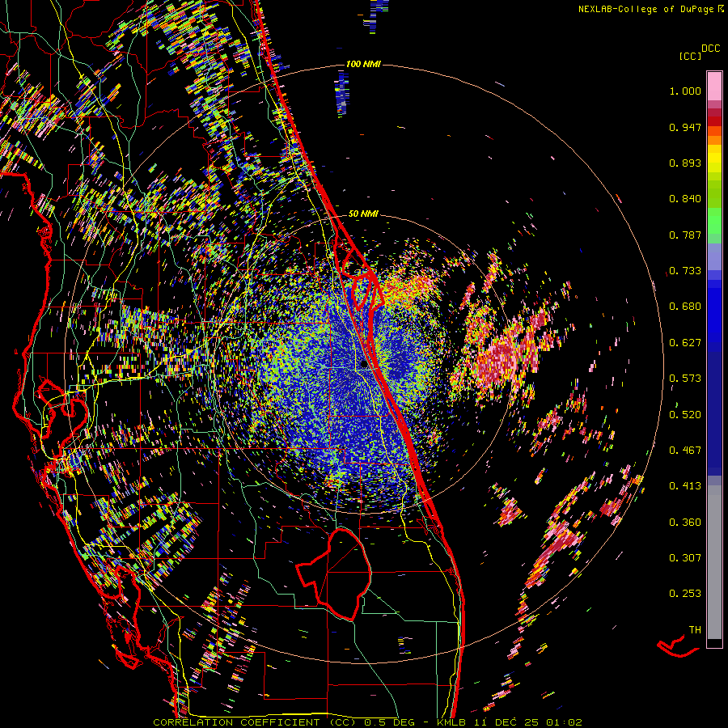This screenshot has height=728, width=728.
Task: Click the 100 NMI range ring label
Action: pos(363,64)
